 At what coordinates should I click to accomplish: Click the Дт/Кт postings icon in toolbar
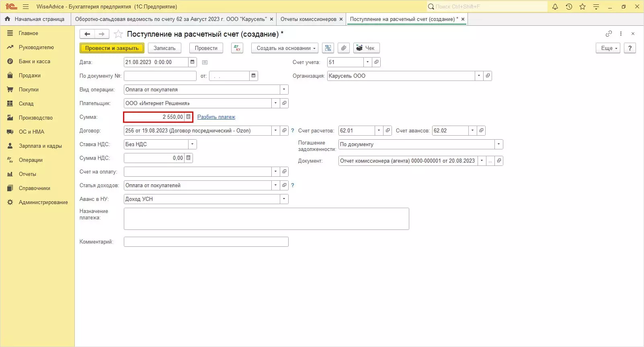(237, 48)
